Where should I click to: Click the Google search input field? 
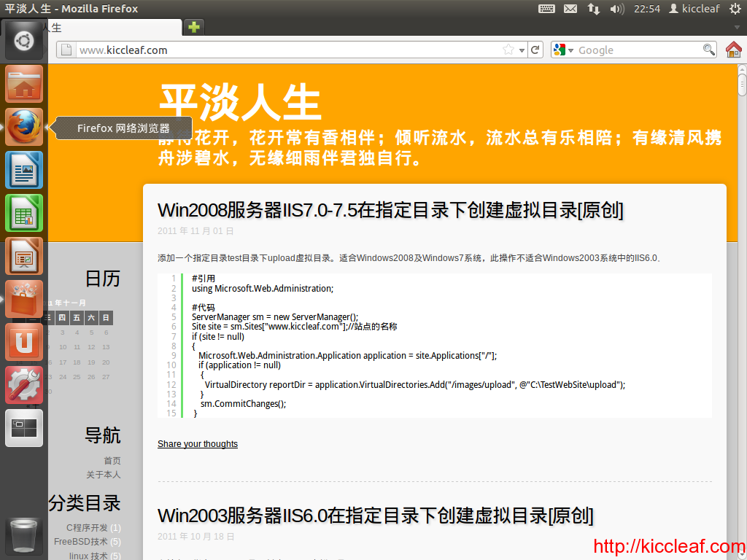(x=638, y=50)
